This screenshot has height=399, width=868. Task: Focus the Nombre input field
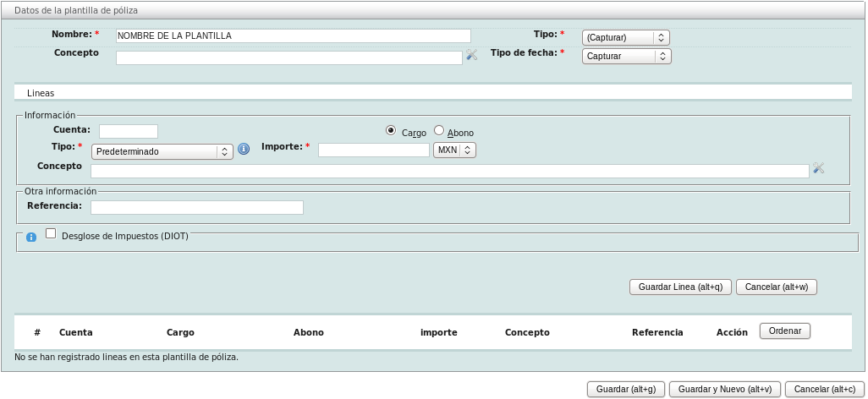click(293, 36)
